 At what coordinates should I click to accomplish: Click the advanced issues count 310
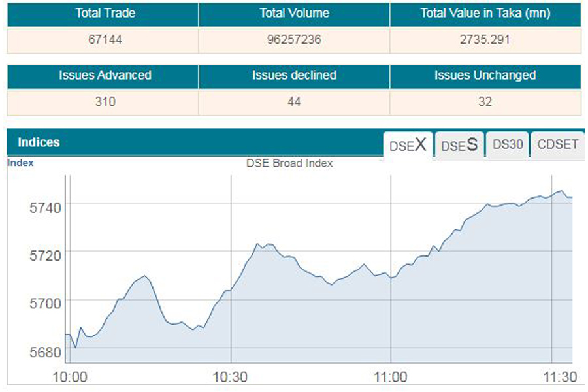coord(105,101)
